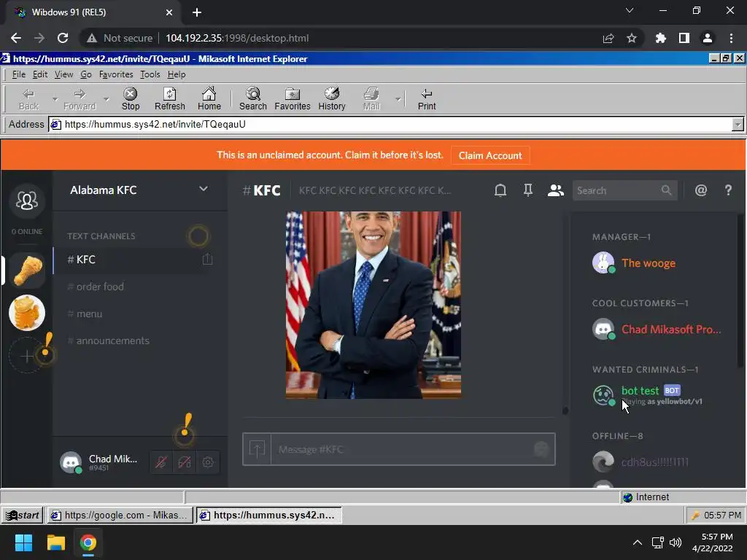Toggle microphone mute in user panel
This screenshot has width=747, height=560.
(x=161, y=462)
